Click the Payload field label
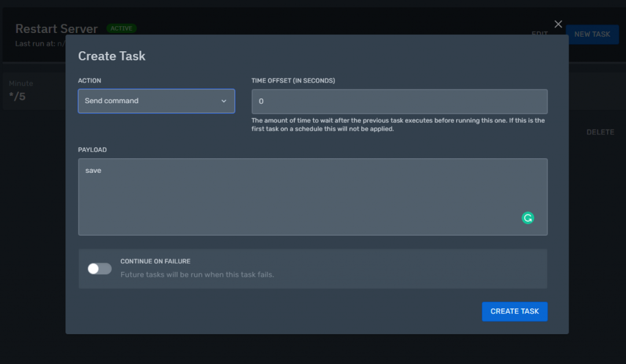The height and width of the screenshot is (364, 626). tap(92, 150)
